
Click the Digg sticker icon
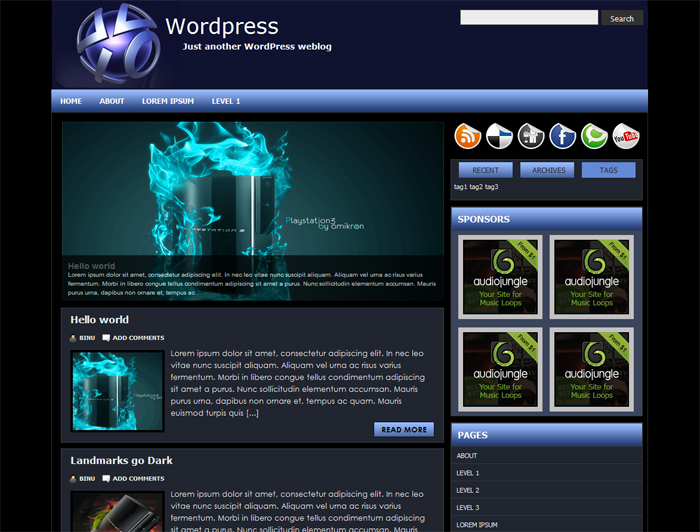[531, 136]
